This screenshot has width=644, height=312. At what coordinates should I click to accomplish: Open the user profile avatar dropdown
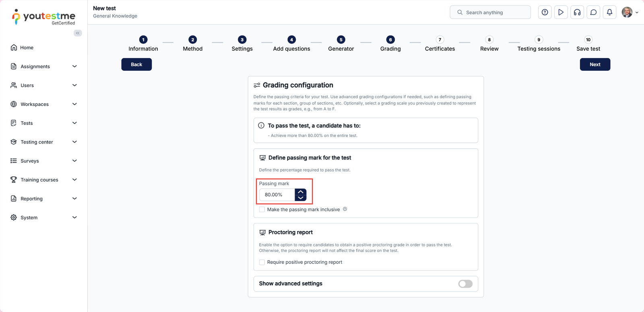(x=630, y=12)
